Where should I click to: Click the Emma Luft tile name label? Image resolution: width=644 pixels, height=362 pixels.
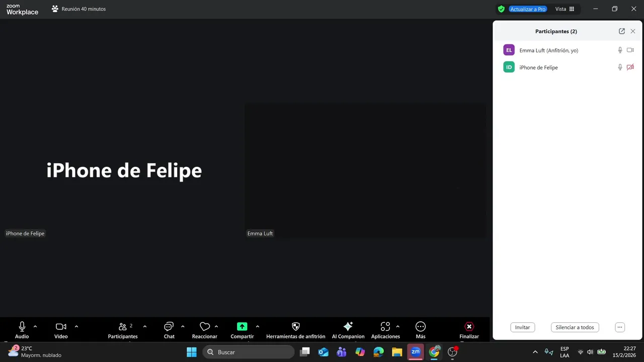pyautogui.click(x=260, y=233)
